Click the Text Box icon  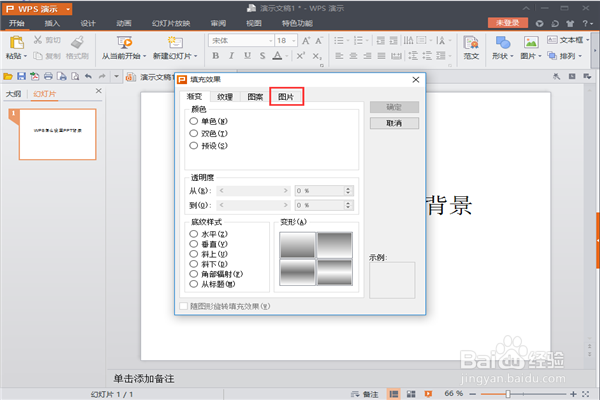point(552,40)
